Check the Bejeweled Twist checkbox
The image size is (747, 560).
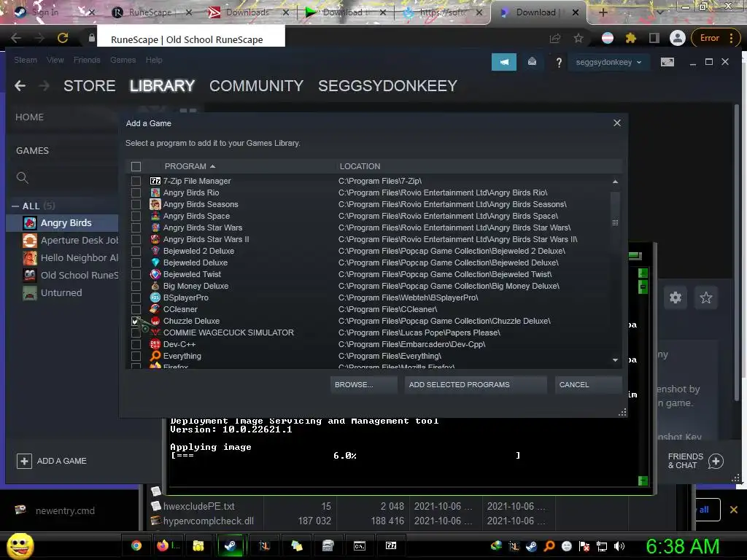[136, 274]
